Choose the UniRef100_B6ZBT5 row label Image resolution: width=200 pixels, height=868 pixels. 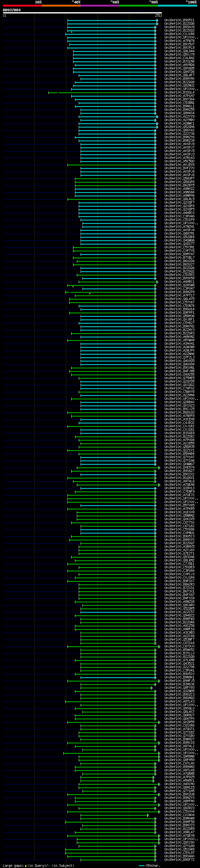(x=179, y=185)
